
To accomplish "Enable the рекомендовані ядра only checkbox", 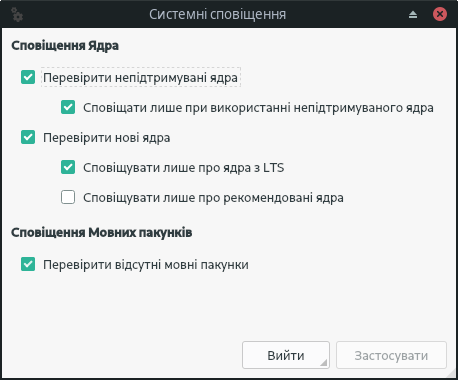I will point(68,197).
